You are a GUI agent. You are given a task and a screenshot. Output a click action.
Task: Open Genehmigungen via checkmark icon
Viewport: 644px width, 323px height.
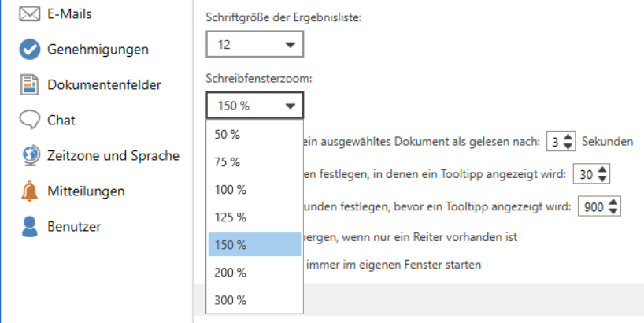tap(29, 50)
